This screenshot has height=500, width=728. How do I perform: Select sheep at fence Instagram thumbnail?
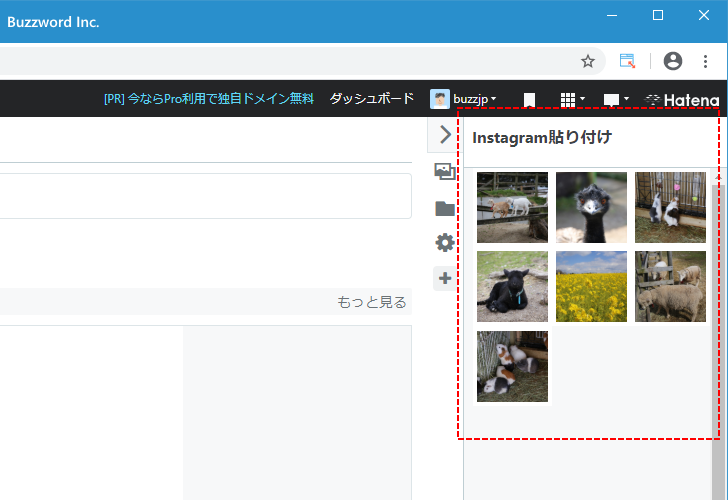point(670,286)
